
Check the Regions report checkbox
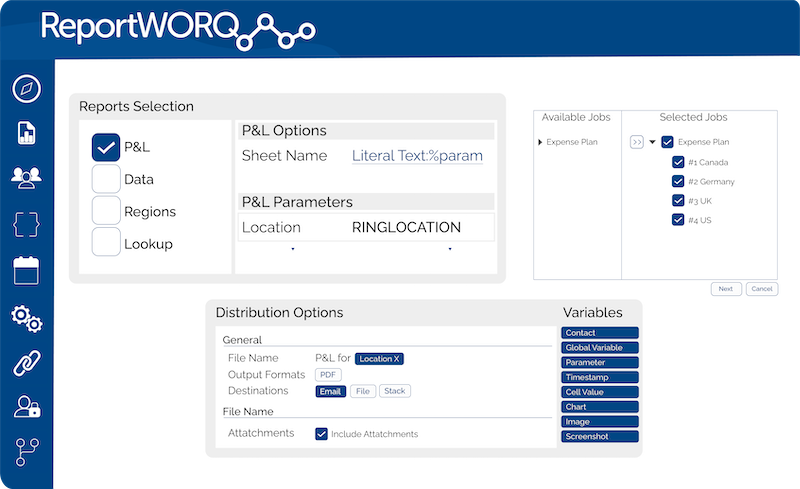click(106, 211)
